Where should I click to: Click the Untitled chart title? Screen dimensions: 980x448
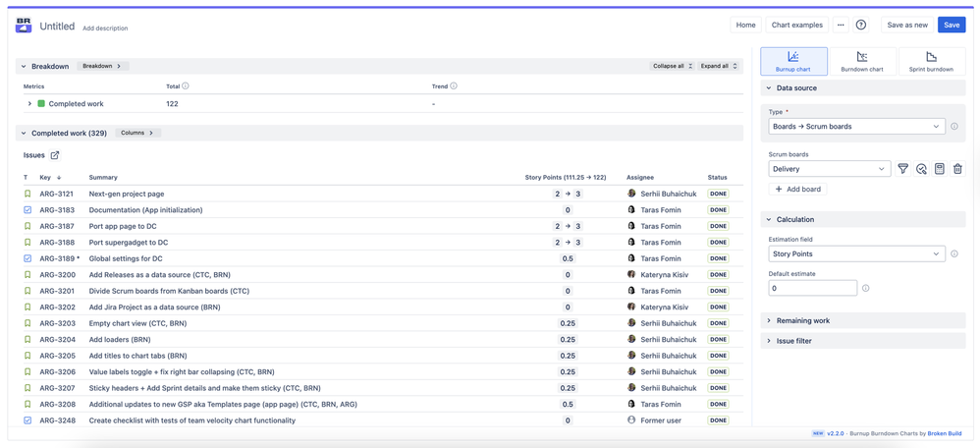coord(57,27)
